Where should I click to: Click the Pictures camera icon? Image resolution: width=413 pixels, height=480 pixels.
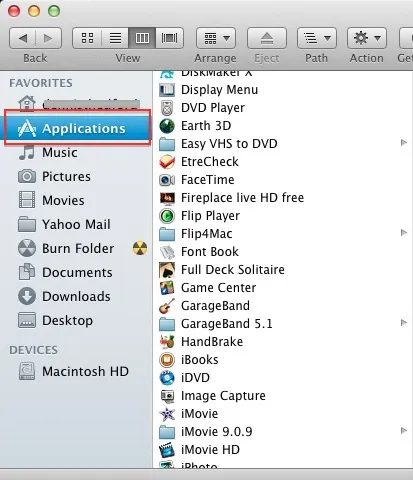(x=27, y=176)
